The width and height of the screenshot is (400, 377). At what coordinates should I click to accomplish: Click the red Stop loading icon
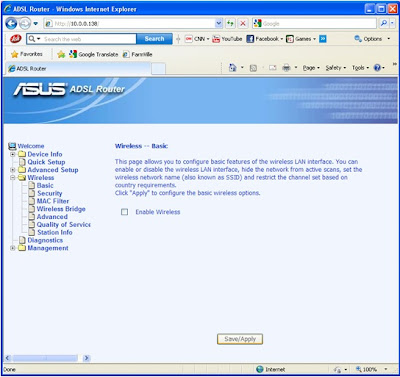click(243, 23)
